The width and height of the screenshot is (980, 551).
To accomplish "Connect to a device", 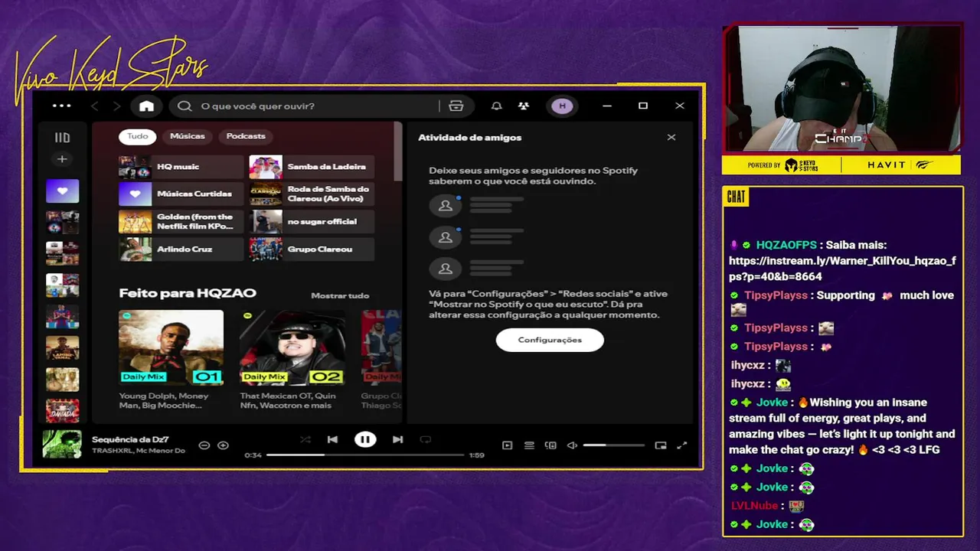I will [x=550, y=445].
